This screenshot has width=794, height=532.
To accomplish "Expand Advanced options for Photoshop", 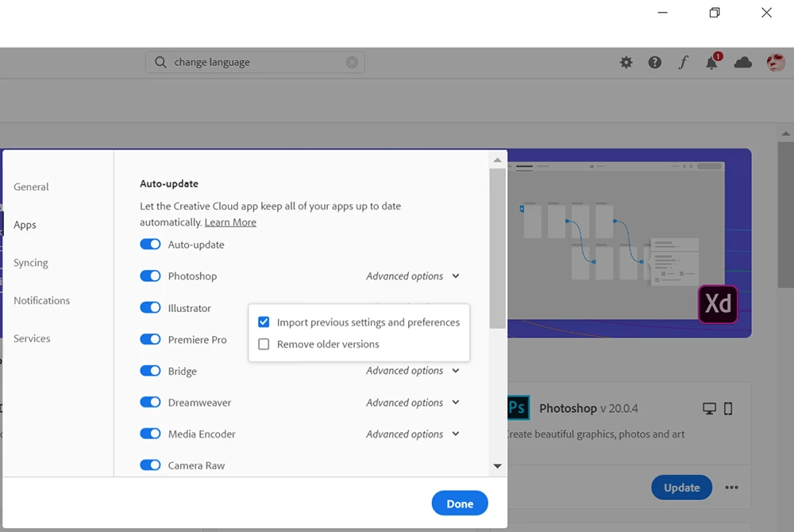I will tap(413, 276).
